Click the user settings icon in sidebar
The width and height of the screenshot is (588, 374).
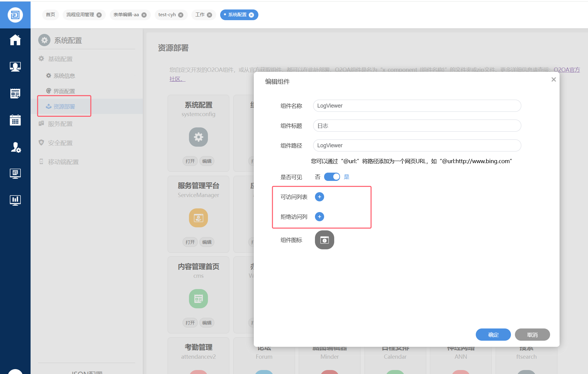15,147
